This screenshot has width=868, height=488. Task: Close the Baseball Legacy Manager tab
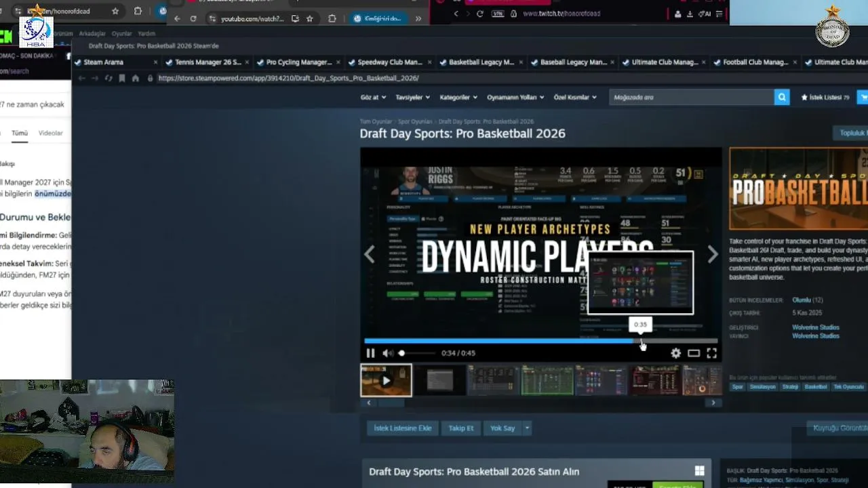tap(612, 62)
